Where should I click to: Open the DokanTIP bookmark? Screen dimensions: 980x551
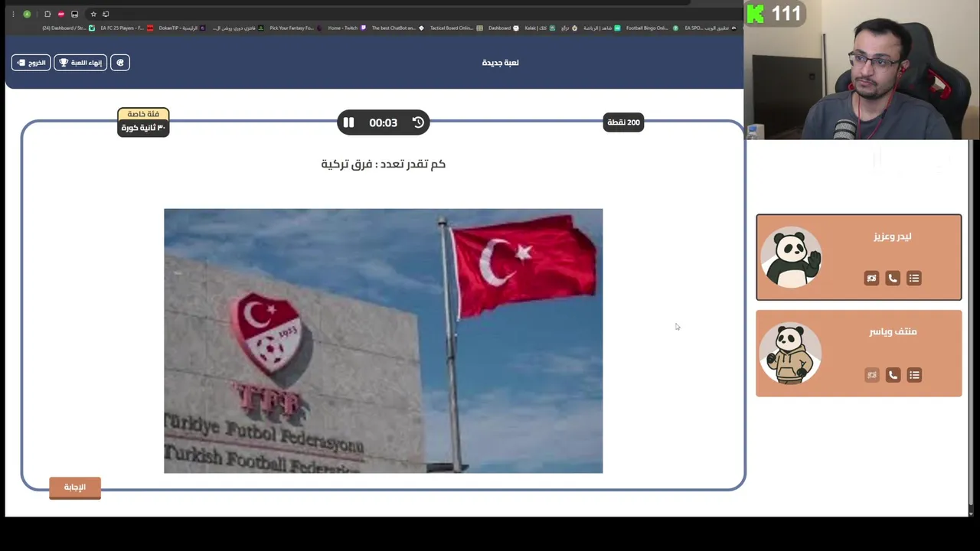[x=182, y=28]
